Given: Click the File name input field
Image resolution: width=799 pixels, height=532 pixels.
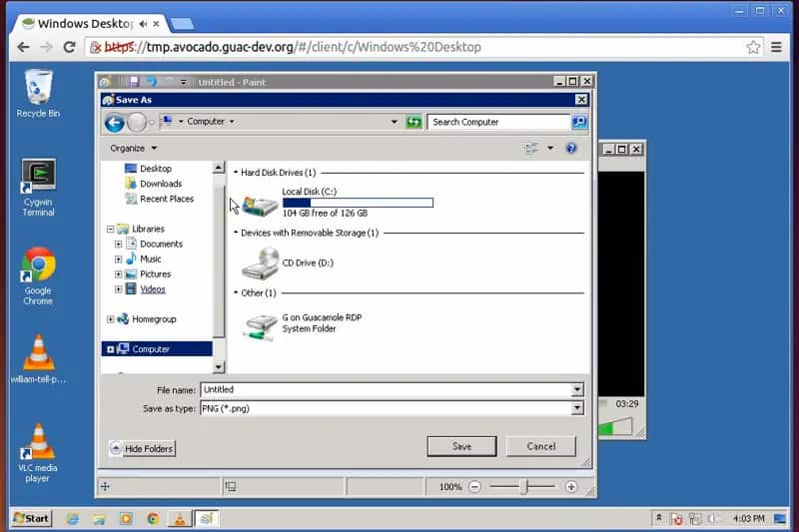Looking at the screenshot, I should click(x=387, y=389).
